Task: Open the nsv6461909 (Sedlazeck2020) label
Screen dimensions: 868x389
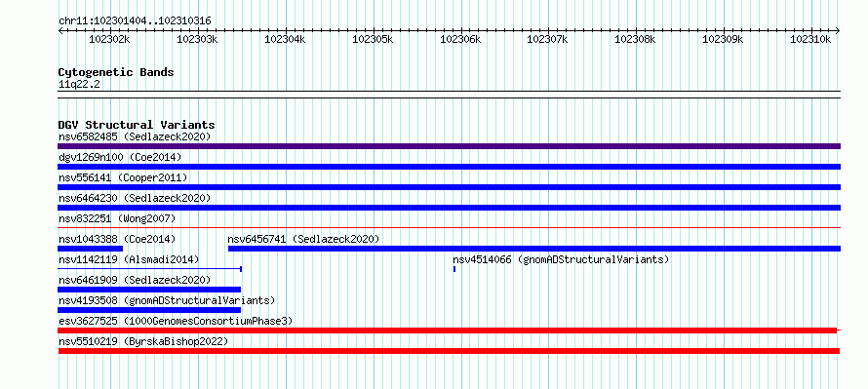Action: tap(135, 280)
